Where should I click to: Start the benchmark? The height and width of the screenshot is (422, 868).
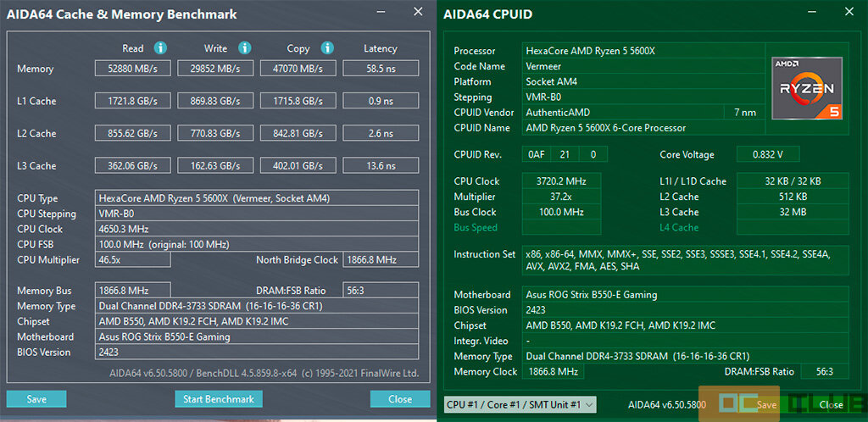tap(219, 399)
